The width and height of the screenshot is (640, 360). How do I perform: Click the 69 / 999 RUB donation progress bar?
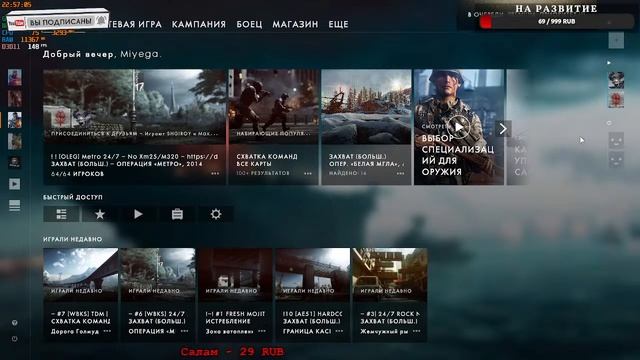tap(556, 22)
